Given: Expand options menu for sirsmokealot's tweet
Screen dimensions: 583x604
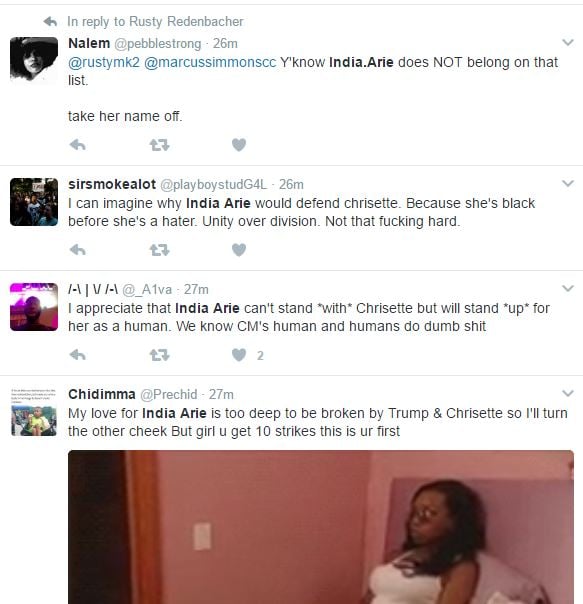Looking at the screenshot, I should pyautogui.click(x=568, y=183).
